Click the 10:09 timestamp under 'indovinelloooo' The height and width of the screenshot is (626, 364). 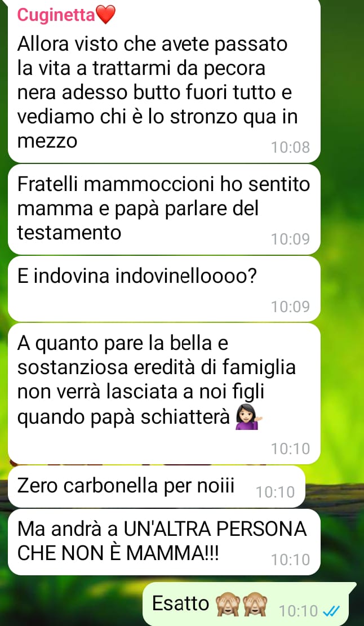point(291,307)
